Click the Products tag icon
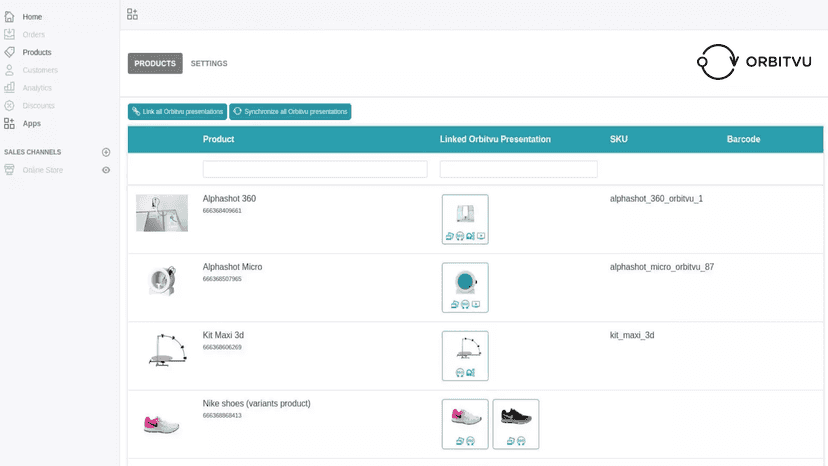 pyautogui.click(x=10, y=52)
